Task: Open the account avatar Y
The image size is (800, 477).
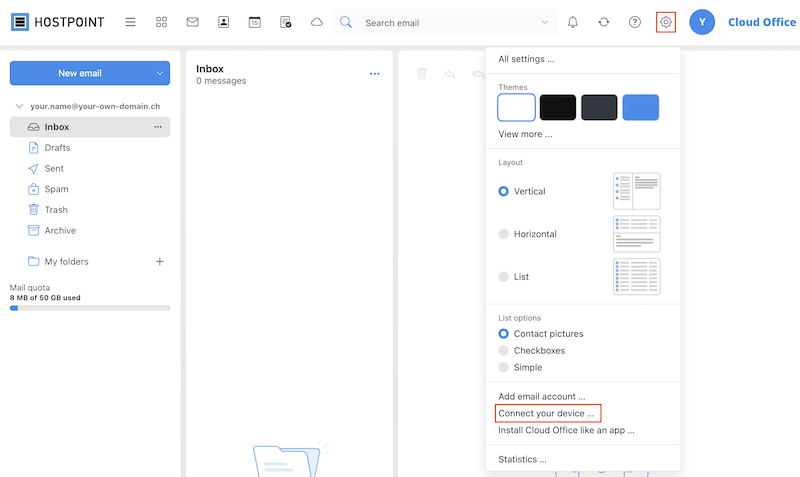Action: pyautogui.click(x=702, y=22)
